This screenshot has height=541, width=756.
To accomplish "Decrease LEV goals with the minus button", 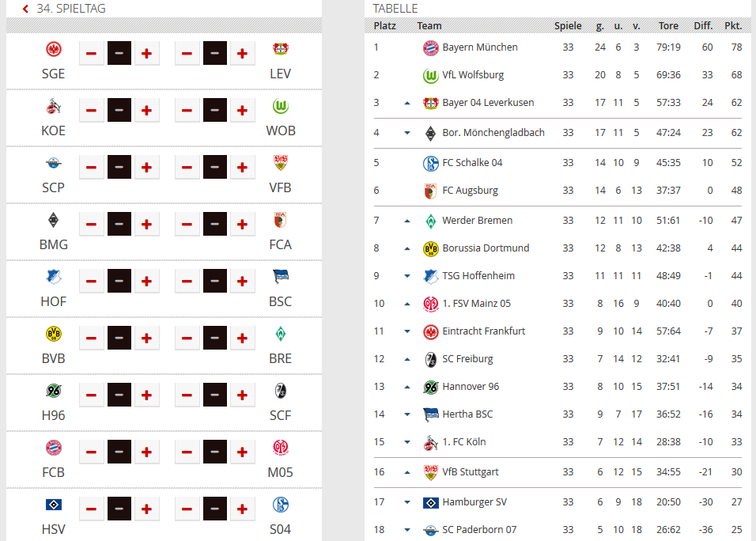I will (x=187, y=53).
